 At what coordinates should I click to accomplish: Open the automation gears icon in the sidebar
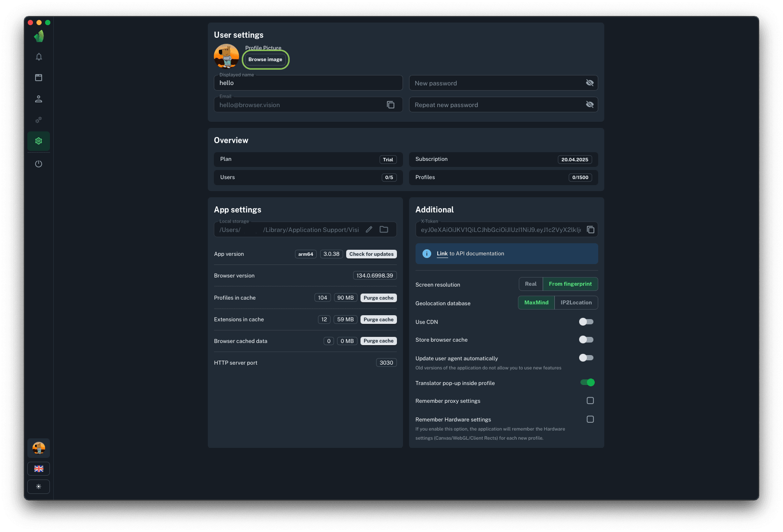[x=39, y=120]
